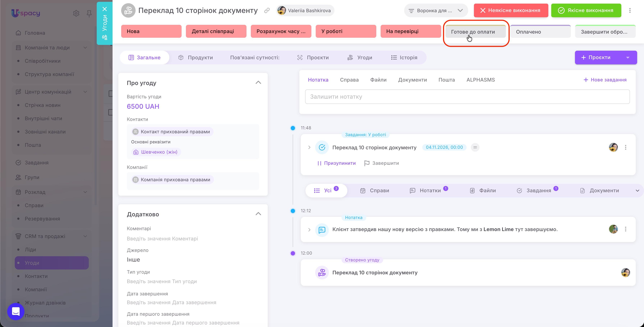Click the author avatar on the note card
Image resolution: width=644 pixels, height=327 pixels.
click(x=613, y=229)
